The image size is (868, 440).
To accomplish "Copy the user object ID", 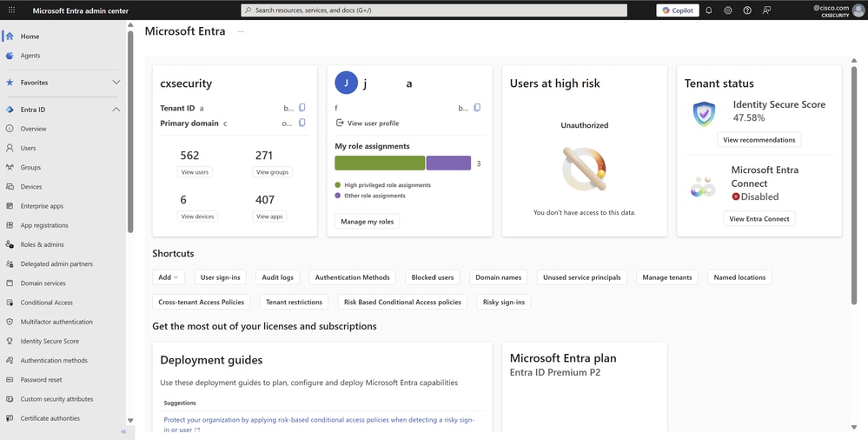I will (477, 108).
